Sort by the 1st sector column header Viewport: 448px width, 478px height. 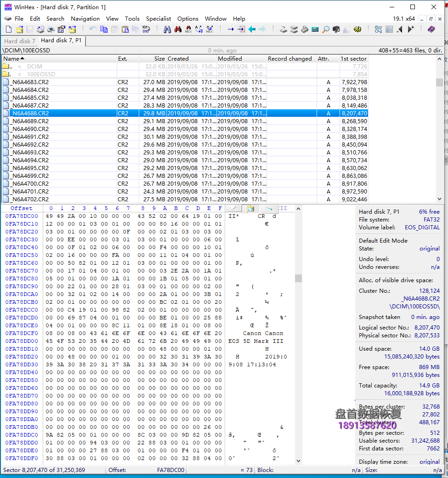(354, 58)
